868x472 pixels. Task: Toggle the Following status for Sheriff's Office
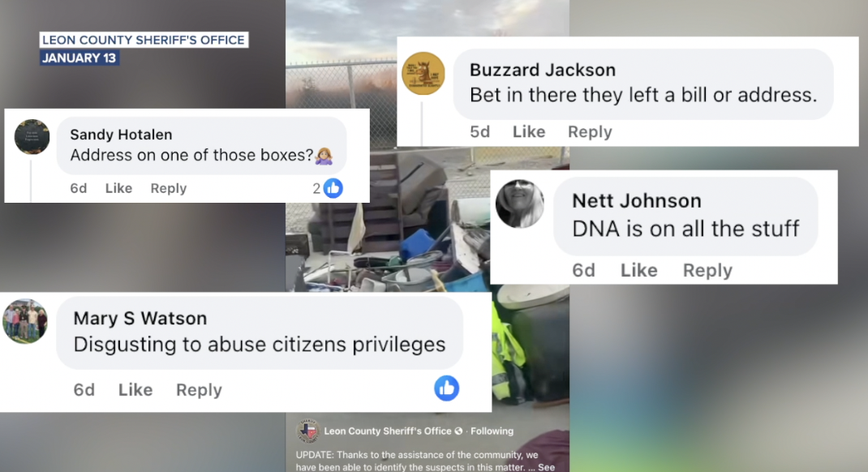tap(492, 431)
